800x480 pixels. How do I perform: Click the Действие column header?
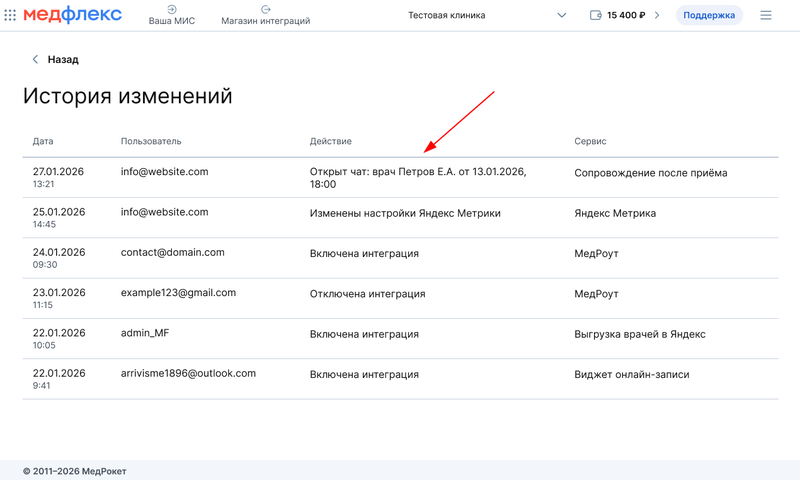pyautogui.click(x=331, y=141)
